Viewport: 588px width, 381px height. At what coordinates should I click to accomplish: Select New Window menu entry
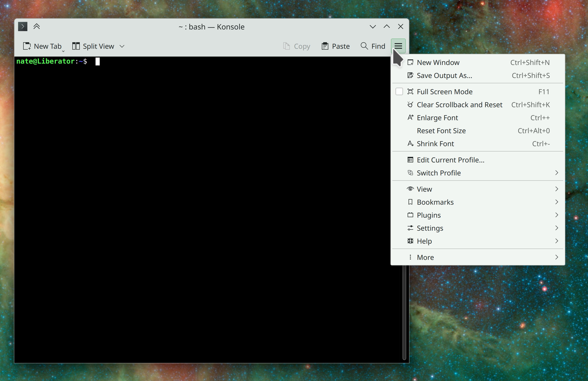coord(438,63)
